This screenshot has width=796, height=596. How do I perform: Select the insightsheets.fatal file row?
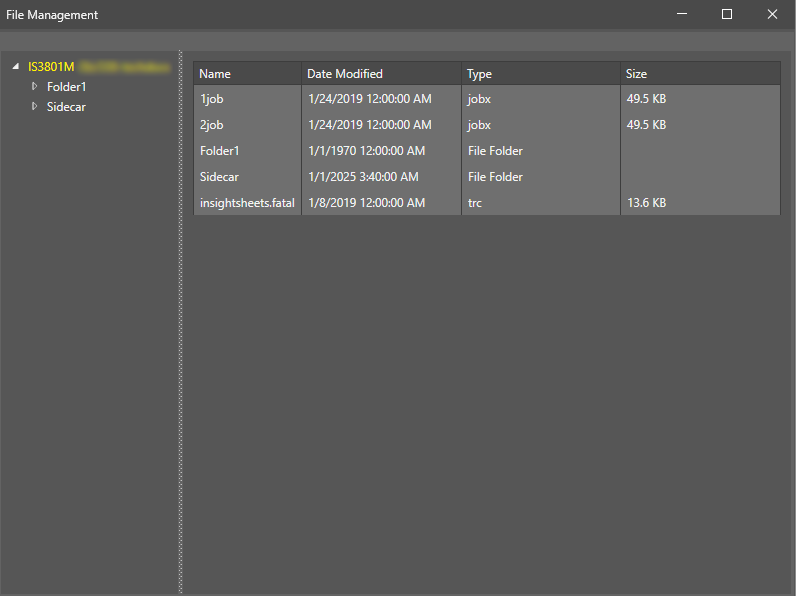[247, 203]
